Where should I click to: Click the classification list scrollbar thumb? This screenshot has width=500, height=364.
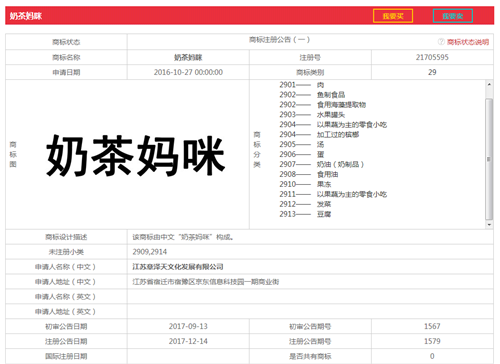click(x=489, y=159)
